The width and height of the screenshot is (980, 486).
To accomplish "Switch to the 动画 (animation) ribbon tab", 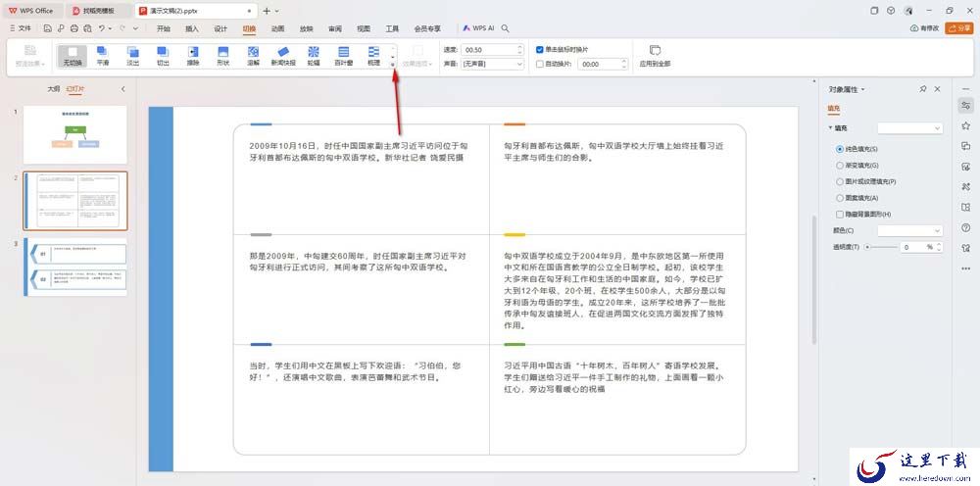I will 277,28.
